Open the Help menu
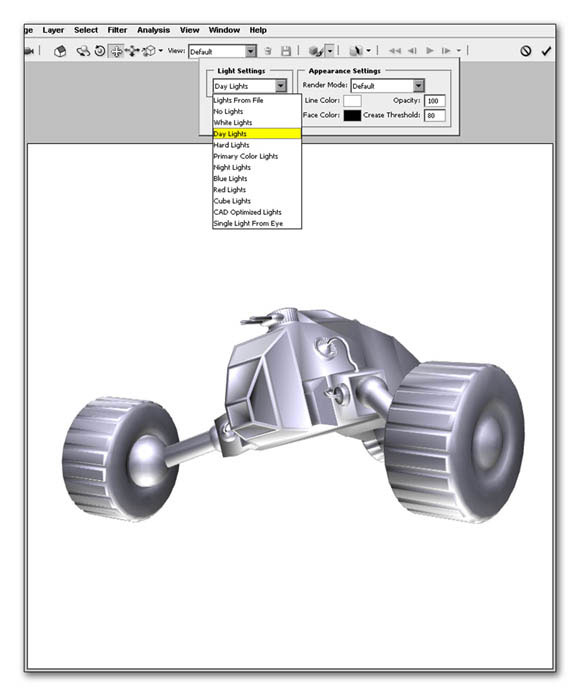The height and width of the screenshot is (696, 580). click(x=258, y=30)
